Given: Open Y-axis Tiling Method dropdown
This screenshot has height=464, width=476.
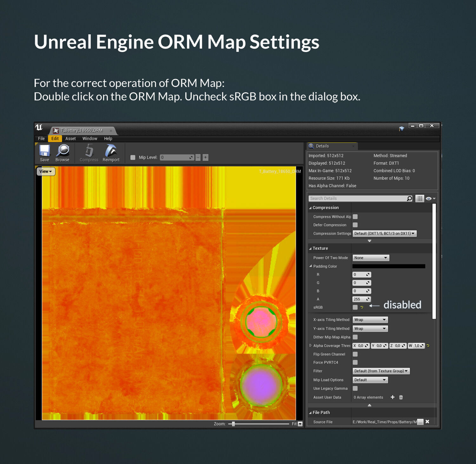Looking at the screenshot, I should 370,328.
